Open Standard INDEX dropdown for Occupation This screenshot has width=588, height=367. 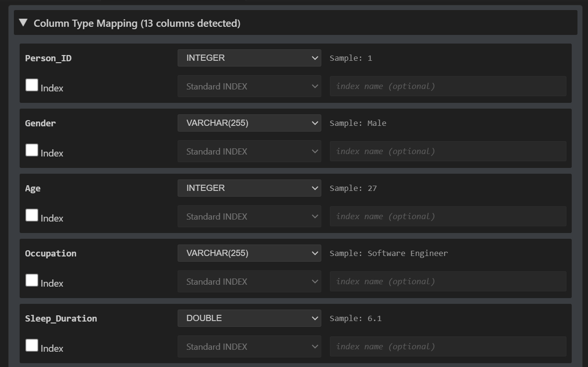pyautogui.click(x=249, y=282)
